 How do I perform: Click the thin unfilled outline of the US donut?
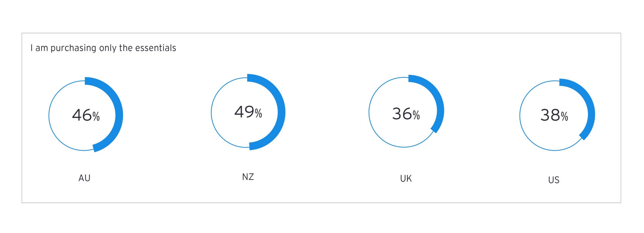(x=520, y=116)
